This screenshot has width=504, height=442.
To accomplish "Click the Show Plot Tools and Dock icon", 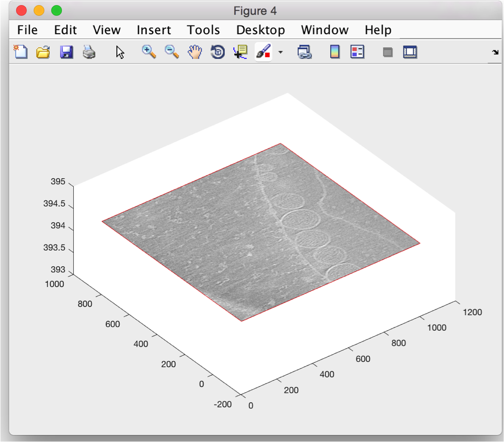I will tap(410, 52).
